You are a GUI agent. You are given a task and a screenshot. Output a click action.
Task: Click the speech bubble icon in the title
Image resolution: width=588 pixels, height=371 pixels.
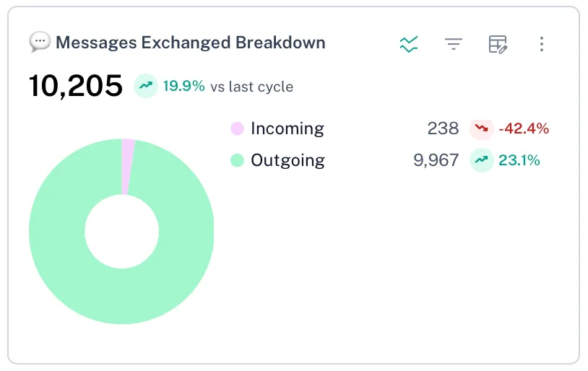(39, 43)
